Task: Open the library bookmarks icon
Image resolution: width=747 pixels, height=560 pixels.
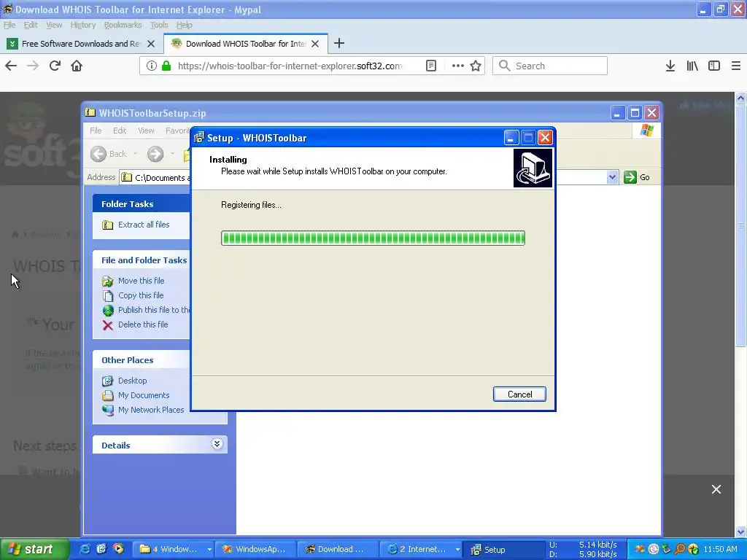Action: coord(692,66)
